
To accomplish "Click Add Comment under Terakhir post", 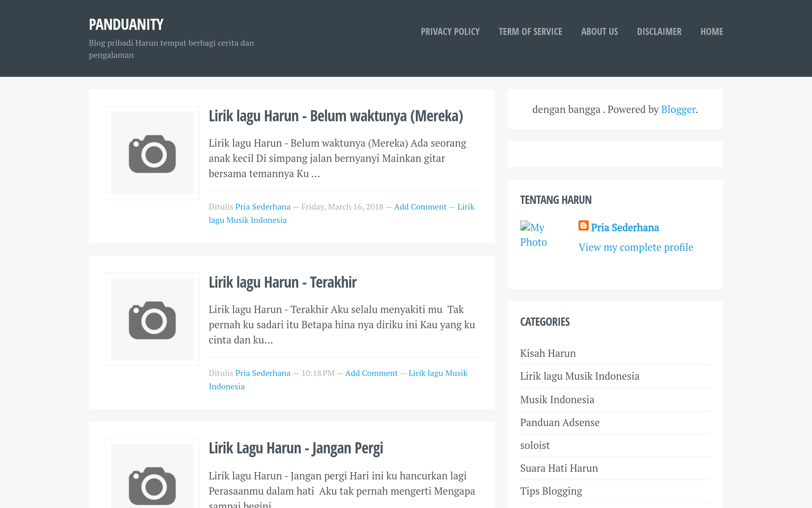I will (371, 373).
